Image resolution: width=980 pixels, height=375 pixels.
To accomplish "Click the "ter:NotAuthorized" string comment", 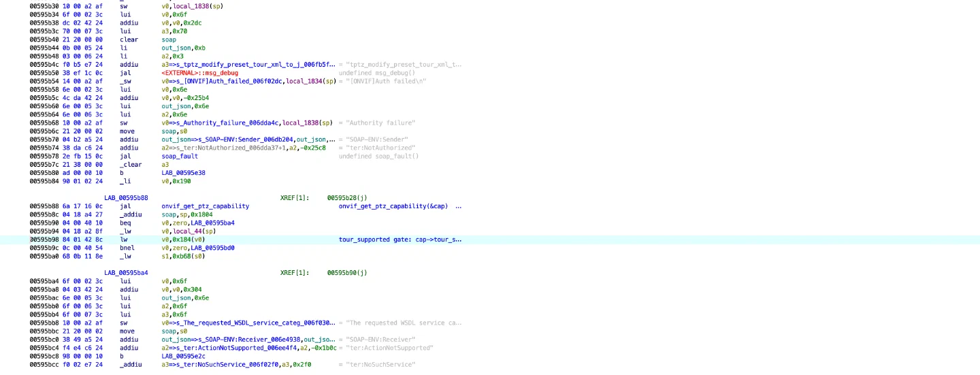I will (x=380, y=148).
